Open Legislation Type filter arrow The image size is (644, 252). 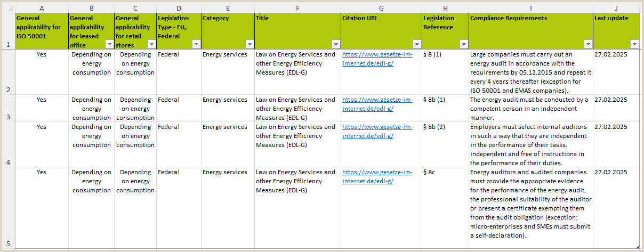pos(196,44)
